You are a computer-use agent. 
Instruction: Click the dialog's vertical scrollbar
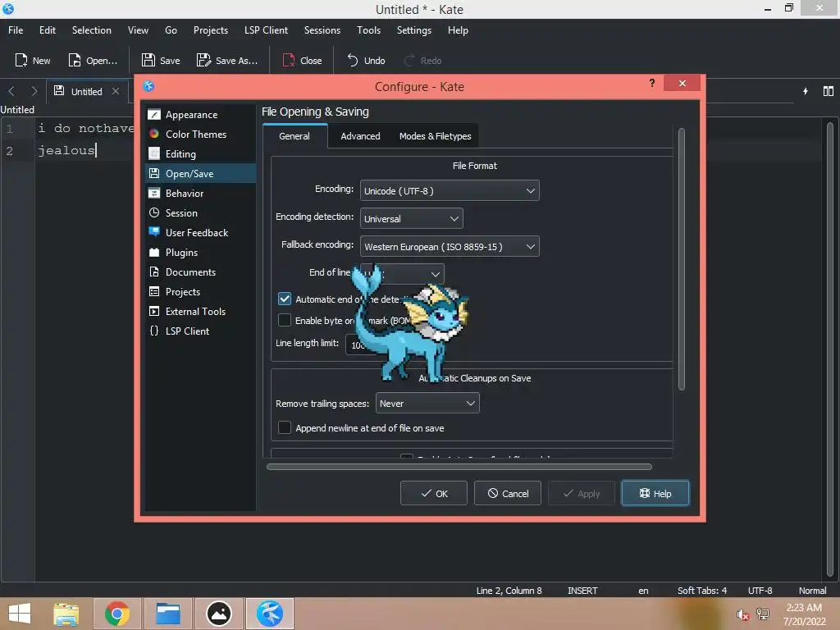(x=682, y=259)
